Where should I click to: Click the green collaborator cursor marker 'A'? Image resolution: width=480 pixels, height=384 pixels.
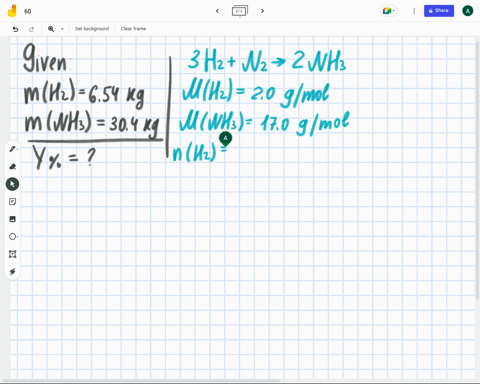(x=226, y=139)
